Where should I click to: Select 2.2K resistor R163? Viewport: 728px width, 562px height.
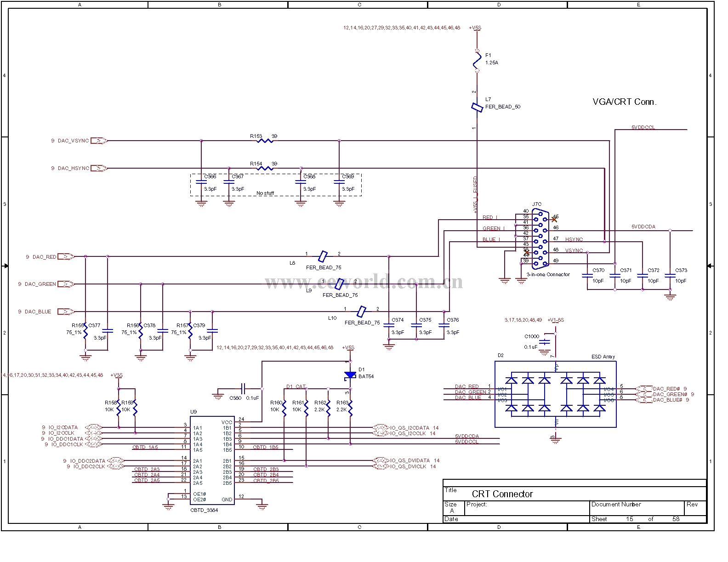(x=350, y=408)
